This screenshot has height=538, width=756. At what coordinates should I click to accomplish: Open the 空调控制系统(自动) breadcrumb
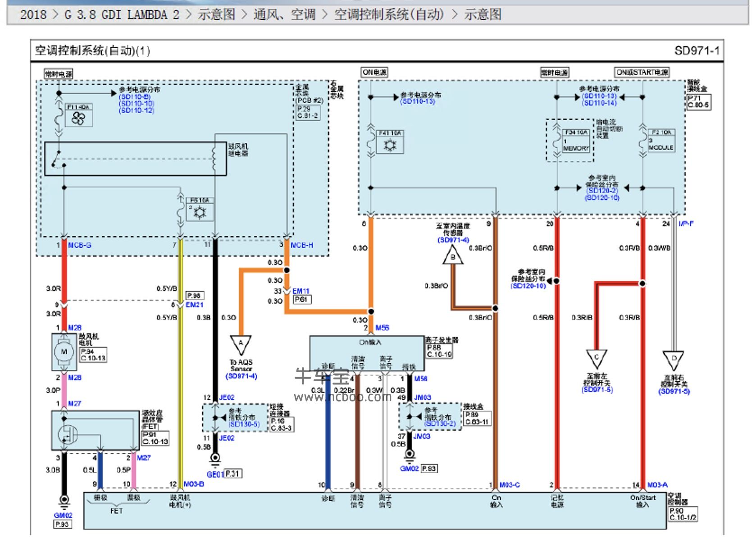tap(389, 14)
